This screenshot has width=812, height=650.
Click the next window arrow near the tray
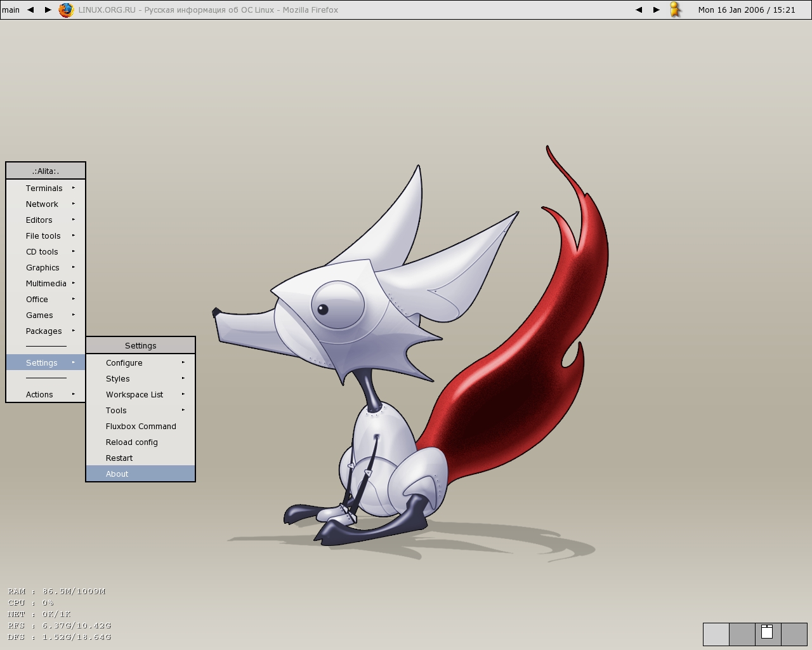(657, 10)
